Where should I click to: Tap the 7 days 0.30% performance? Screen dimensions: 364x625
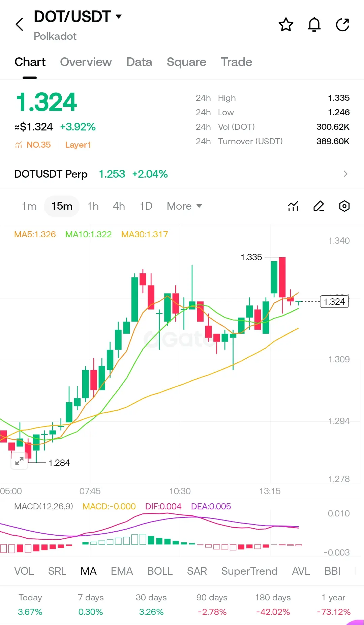click(91, 605)
